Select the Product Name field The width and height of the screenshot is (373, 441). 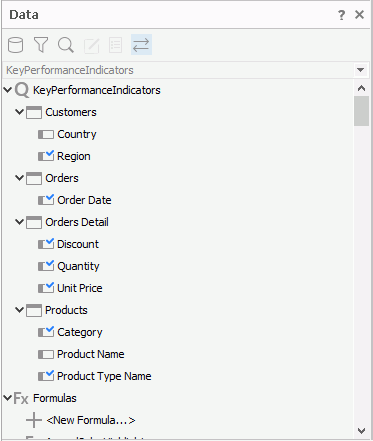(x=91, y=354)
